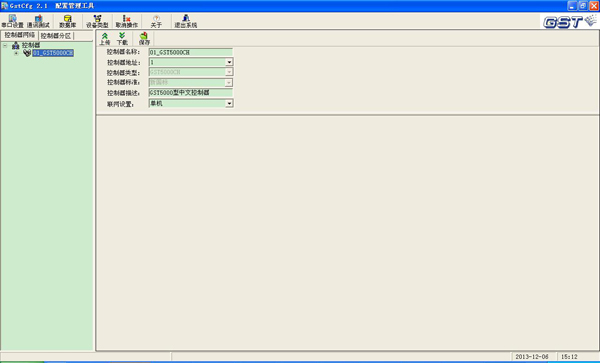Collapse the 控制器 root tree node
Viewport: 600px width, 363px height.
point(5,46)
